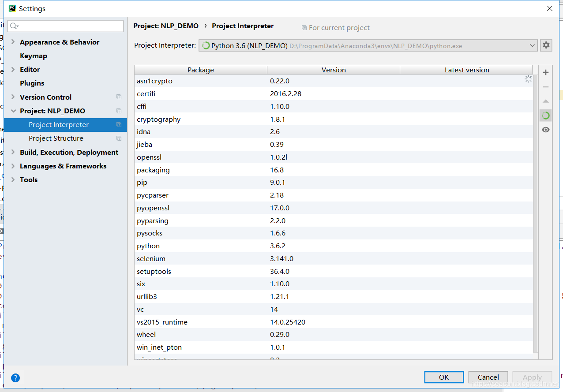Screen dimensions: 563x392
Task: Select the pysocks package row
Action: tap(334, 233)
